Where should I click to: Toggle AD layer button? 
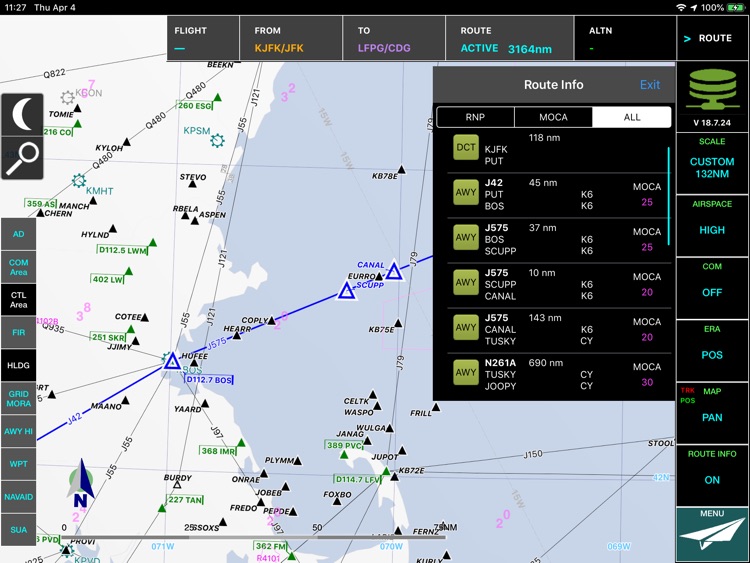coord(18,234)
